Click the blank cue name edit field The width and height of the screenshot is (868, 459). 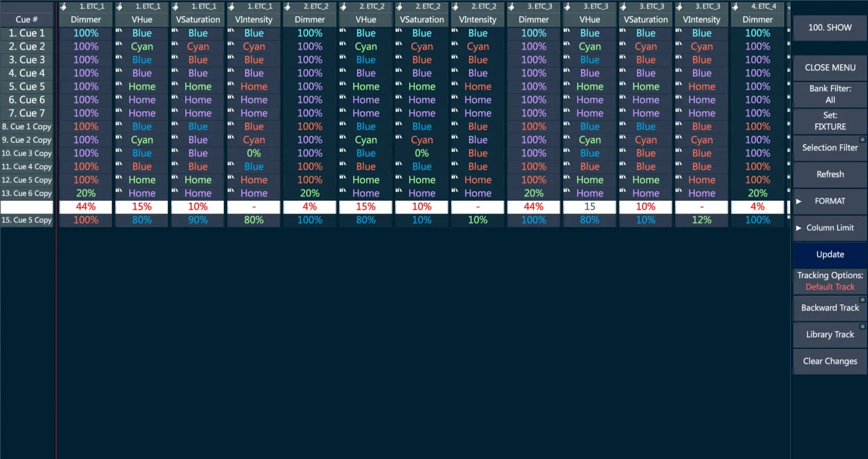[x=27, y=207]
